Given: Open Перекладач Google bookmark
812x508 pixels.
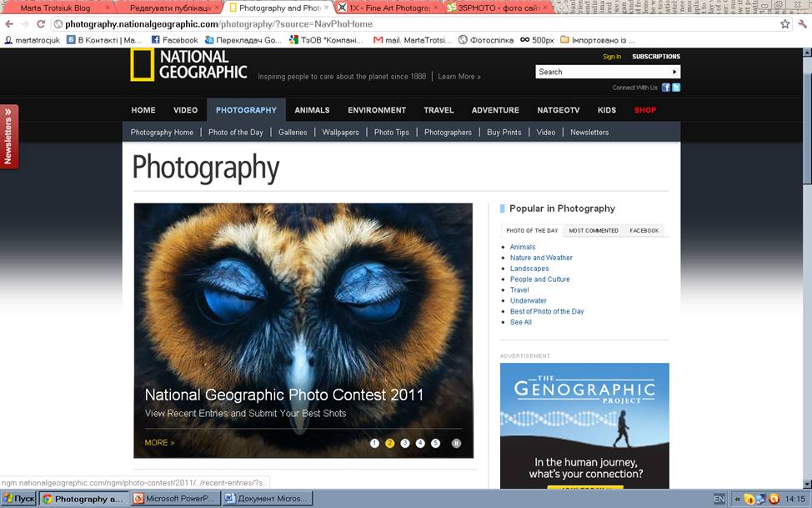Looking at the screenshot, I should 243,40.
